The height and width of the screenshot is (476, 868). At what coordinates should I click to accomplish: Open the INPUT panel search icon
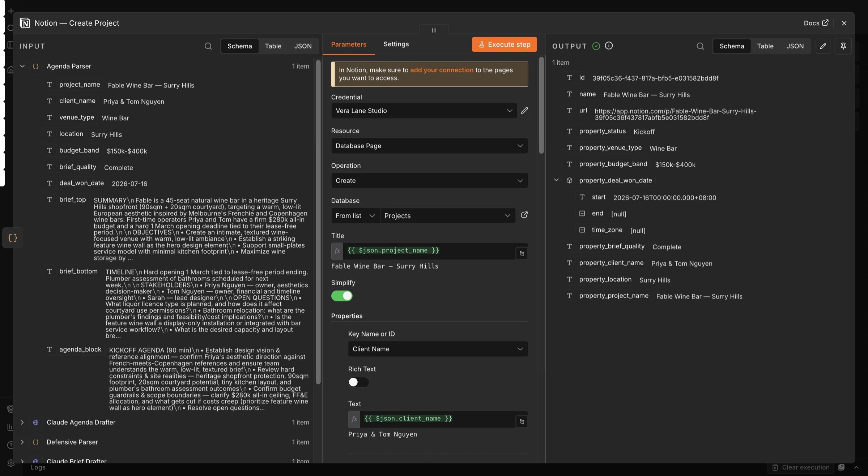208,46
